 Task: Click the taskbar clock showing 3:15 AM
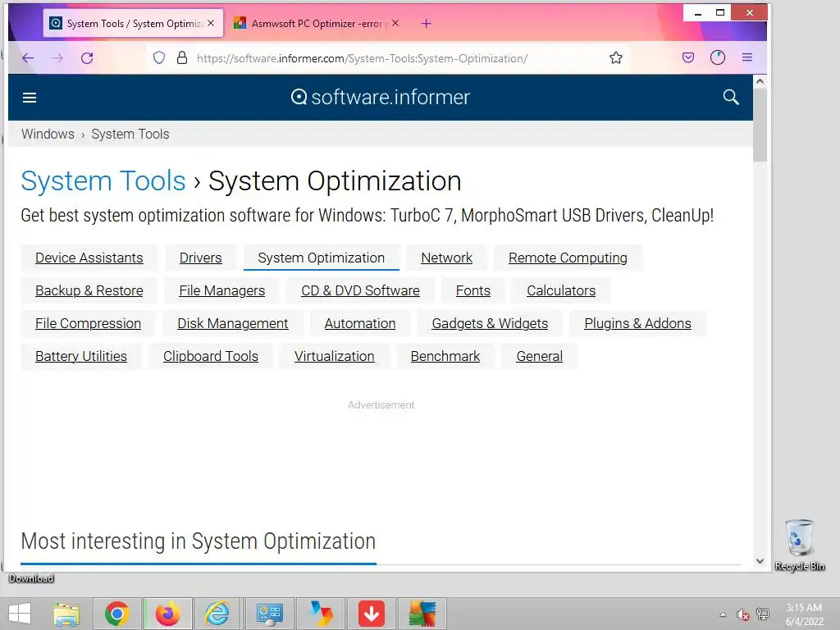coord(804,614)
